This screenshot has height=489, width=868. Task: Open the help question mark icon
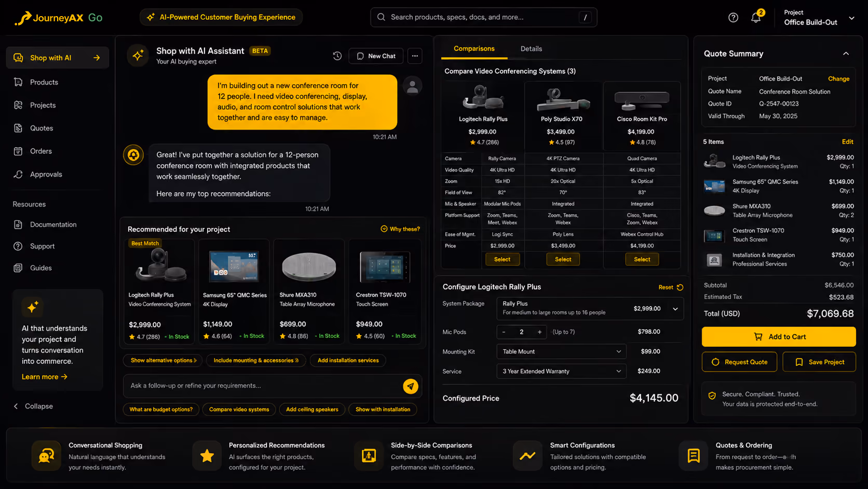point(733,18)
